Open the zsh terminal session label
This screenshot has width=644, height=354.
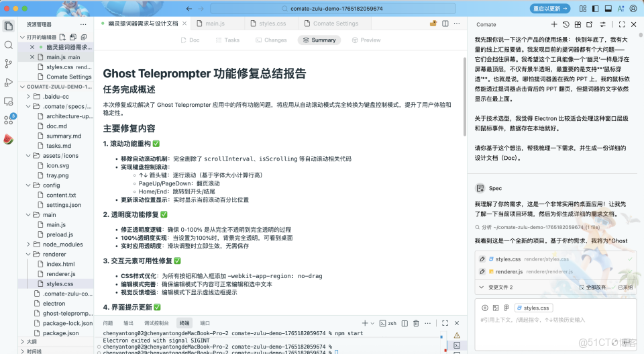[388, 323]
